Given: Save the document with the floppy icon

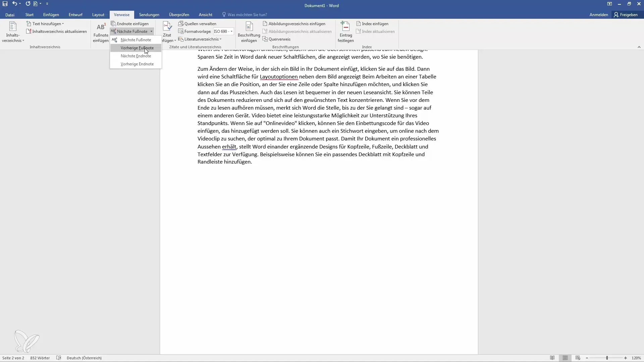Looking at the screenshot, I should [x=5, y=4].
